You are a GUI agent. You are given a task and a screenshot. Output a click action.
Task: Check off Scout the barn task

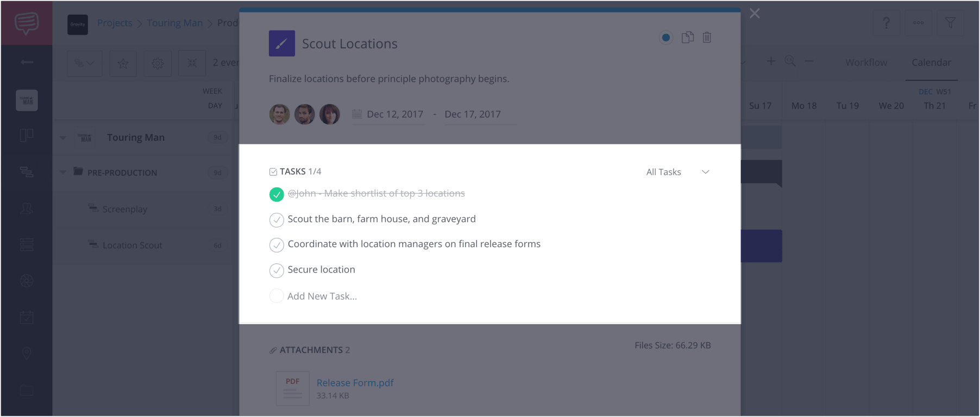(277, 220)
